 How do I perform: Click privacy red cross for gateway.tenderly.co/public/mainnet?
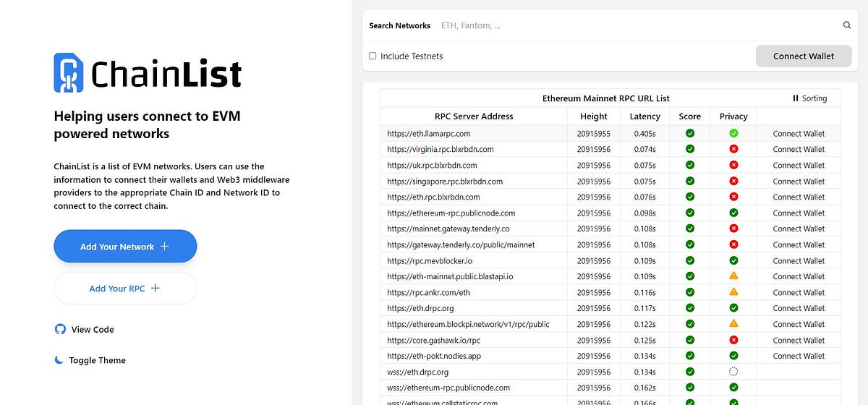[733, 244]
